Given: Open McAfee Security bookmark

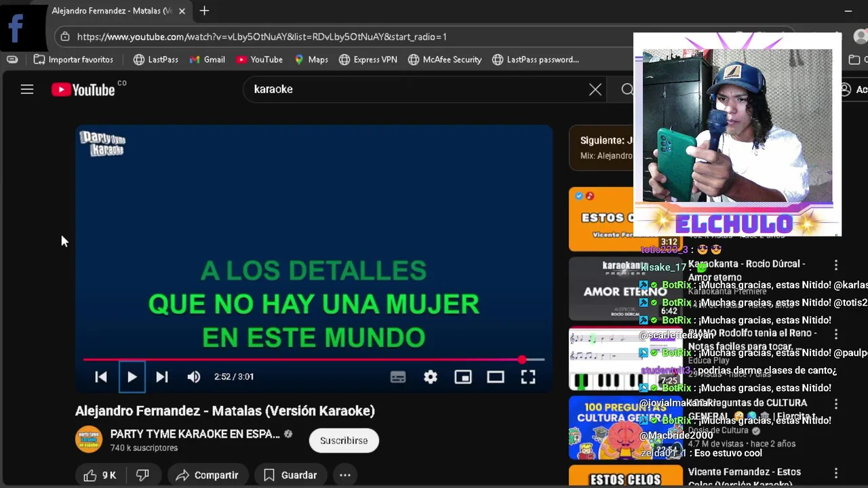Looking at the screenshot, I should (445, 60).
